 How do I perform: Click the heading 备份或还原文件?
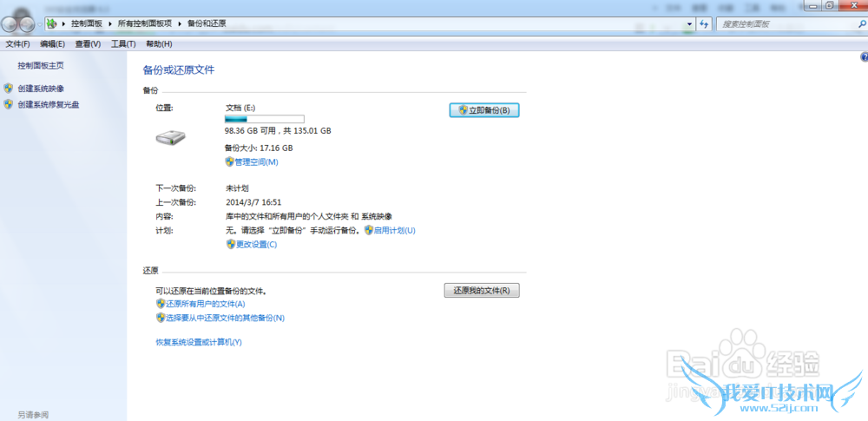(178, 69)
